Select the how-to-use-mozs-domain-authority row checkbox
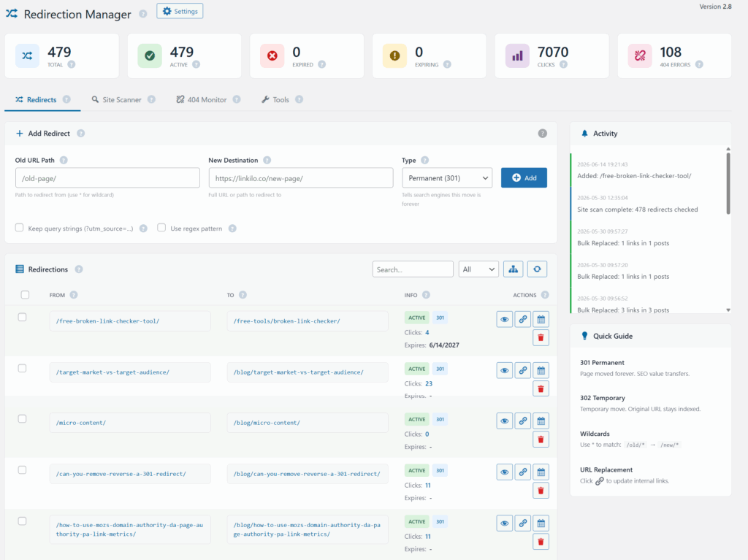 point(22,521)
